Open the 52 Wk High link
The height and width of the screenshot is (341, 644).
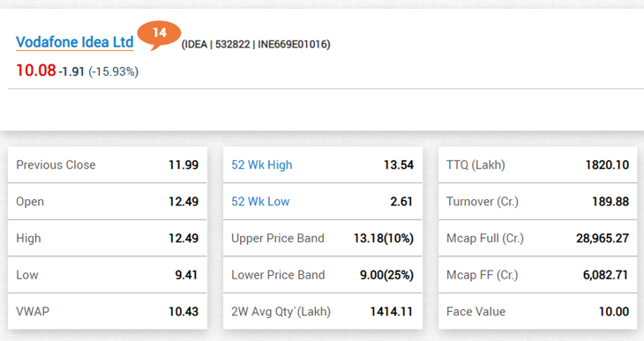[262, 165]
